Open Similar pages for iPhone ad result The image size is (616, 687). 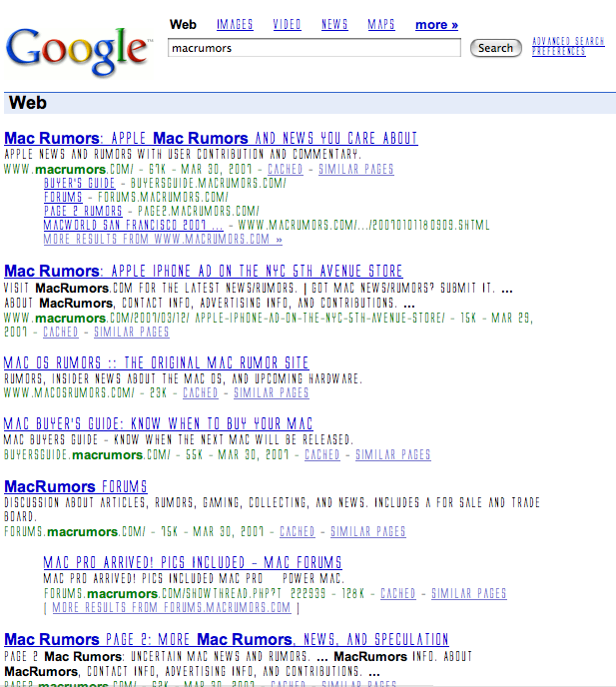pos(132,333)
